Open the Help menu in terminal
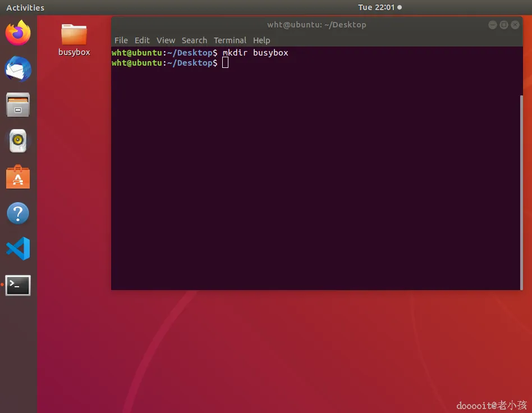Image resolution: width=532 pixels, height=413 pixels. pos(262,40)
